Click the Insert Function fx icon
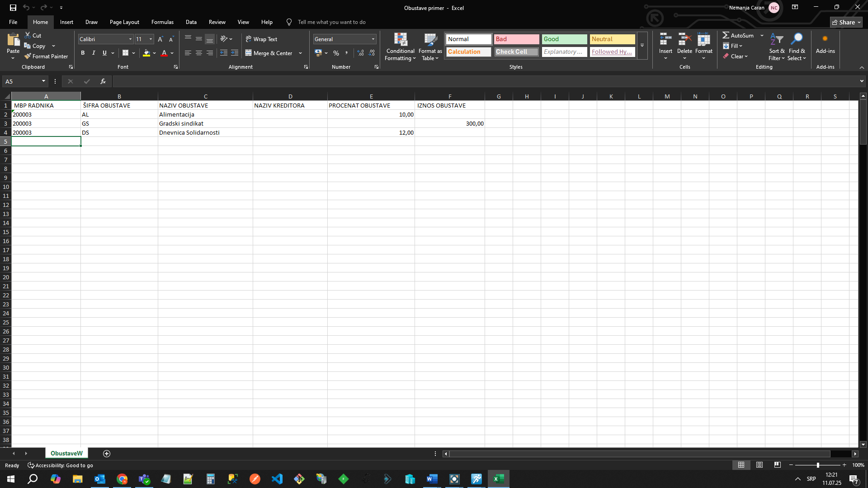This screenshot has height=488, width=868. (103, 81)
